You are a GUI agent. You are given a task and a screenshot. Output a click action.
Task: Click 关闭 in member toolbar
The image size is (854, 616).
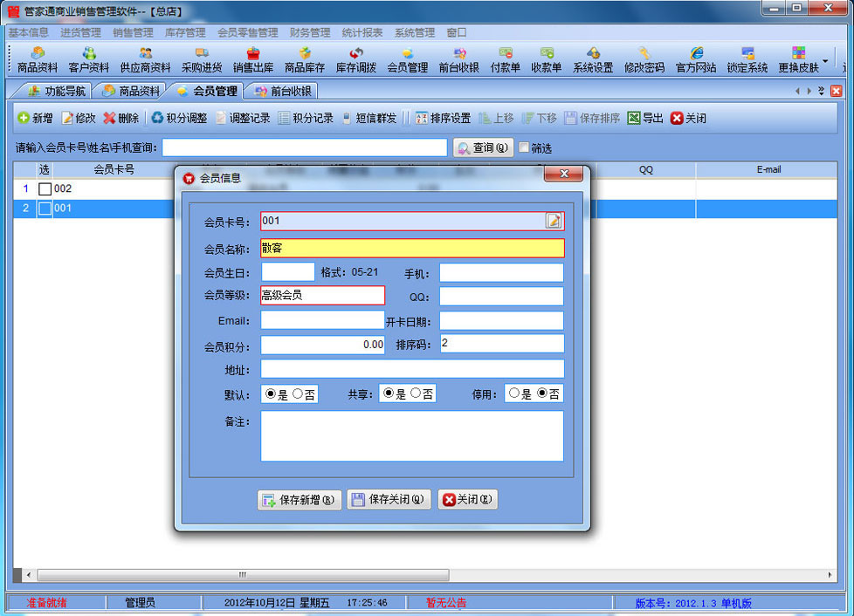688,118
